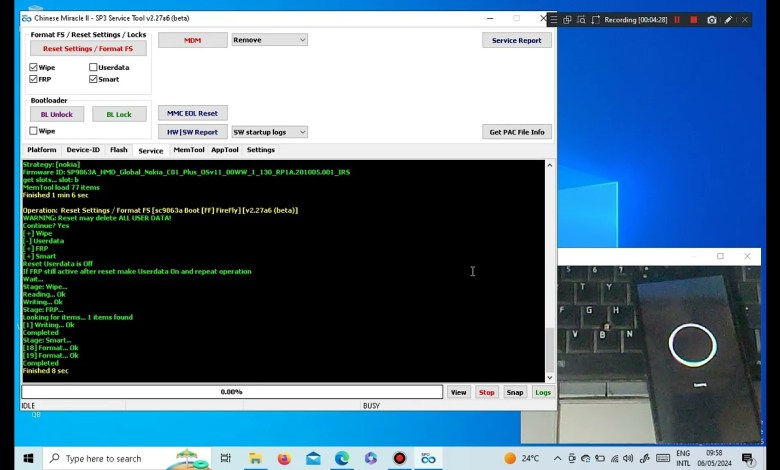Maximize the phone camera preview window
Screen dimensions: 780x470
pos(720,256)
